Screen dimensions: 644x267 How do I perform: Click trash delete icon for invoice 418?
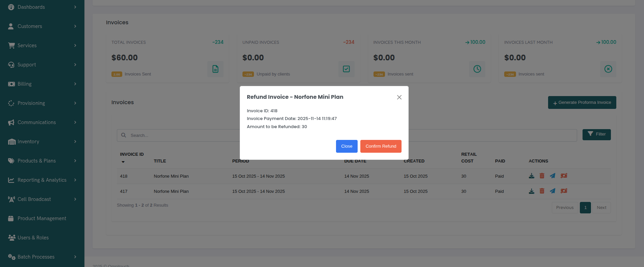pyautogui.click(x=542, y=176)
